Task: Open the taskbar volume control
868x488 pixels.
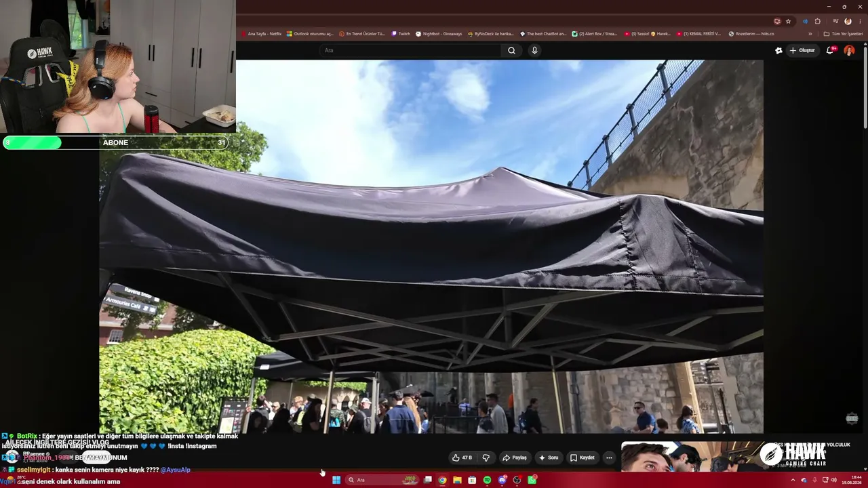Action: click(833, 480)
